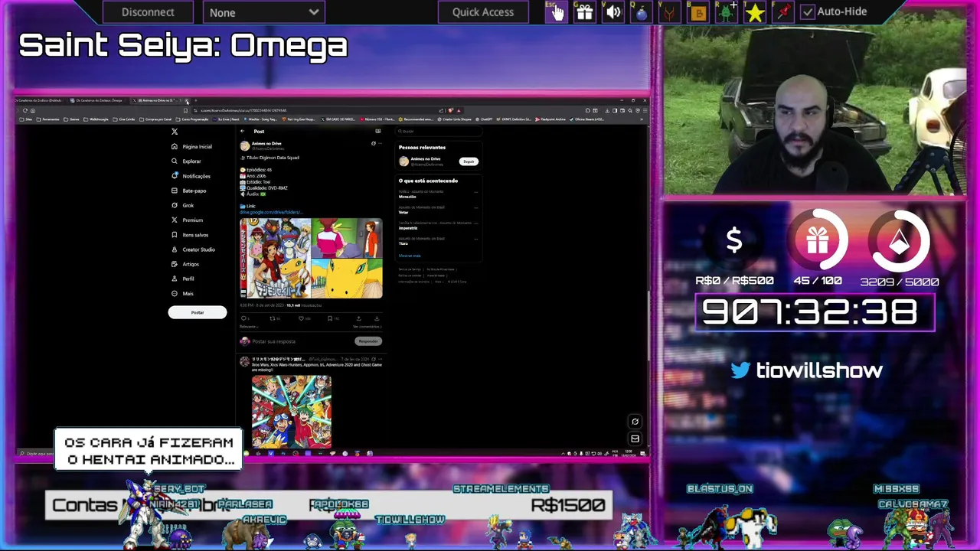This screenshot has height=551, width=980.
Task: Switch to the second Cavaleiros do Zodíaco tab
Action: coord(97,100)
